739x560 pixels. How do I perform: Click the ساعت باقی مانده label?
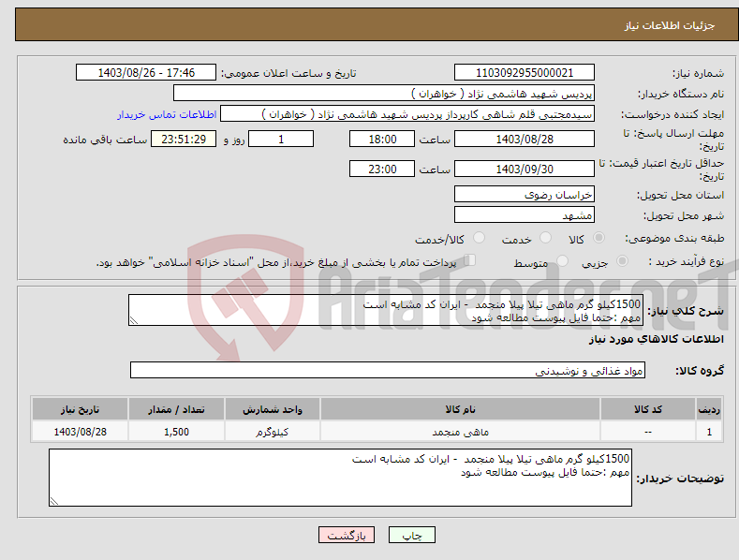click(x=105, y=140)
